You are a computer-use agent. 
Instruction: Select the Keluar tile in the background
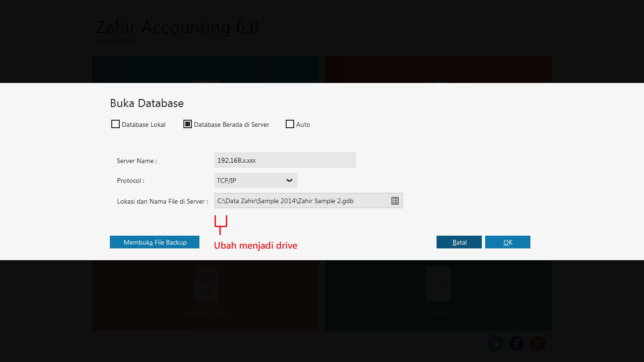point(438,295)
